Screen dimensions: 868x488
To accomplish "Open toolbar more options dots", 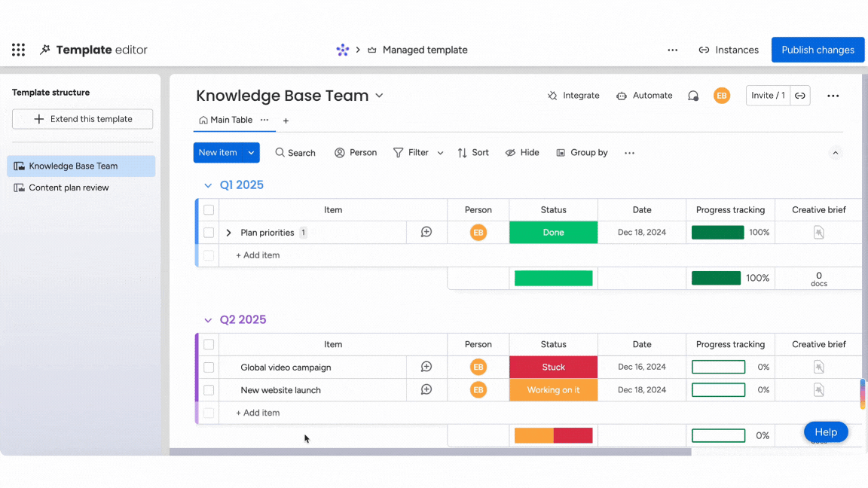I will coord(629,153).
